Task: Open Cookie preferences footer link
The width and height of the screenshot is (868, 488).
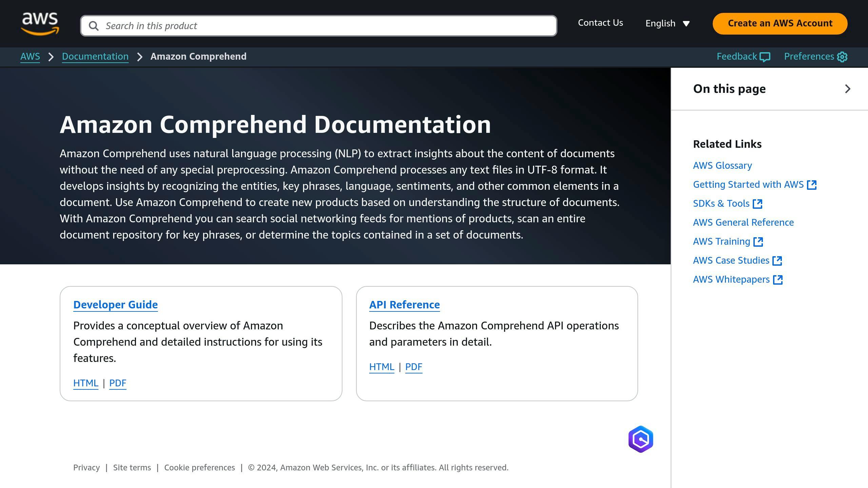Action: point(199,468)
